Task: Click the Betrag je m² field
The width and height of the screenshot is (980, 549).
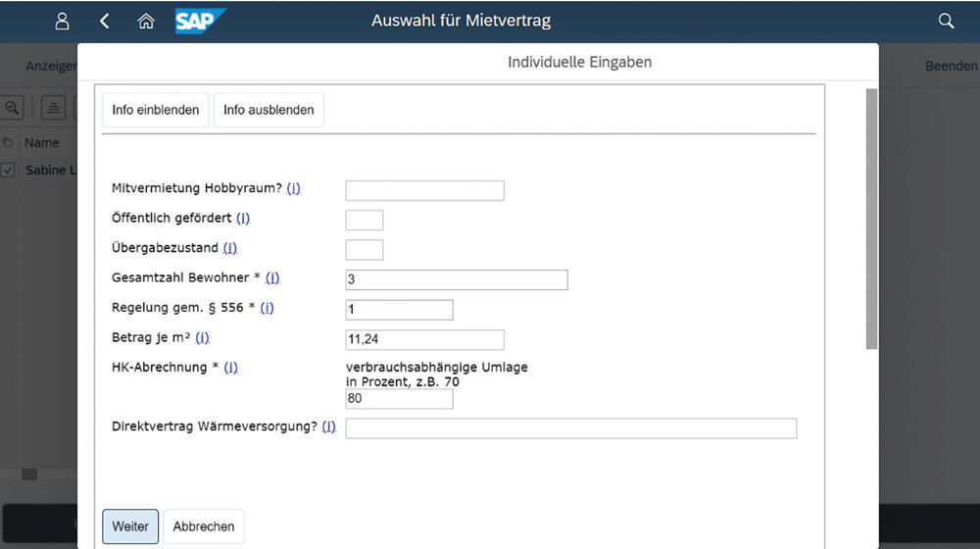Action: [x=424, y=339]
